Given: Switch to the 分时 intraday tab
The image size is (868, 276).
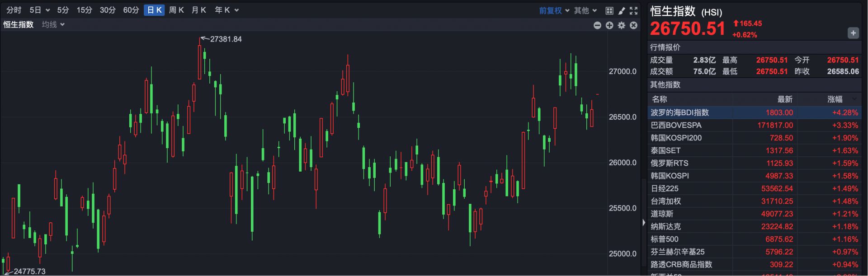Looking at the screenshot, I should click(x=14, y=10).
